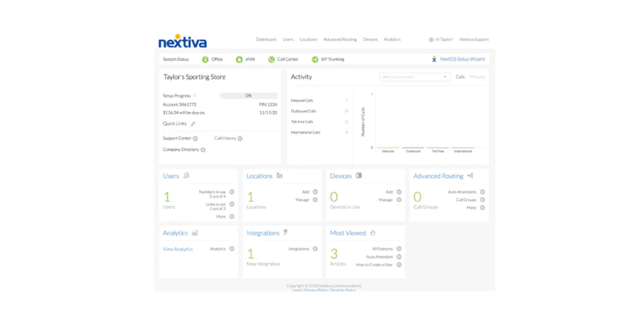Click the vFAX system status icon
The width and height of the screenshot is (644, 315).
click(239, 60)
